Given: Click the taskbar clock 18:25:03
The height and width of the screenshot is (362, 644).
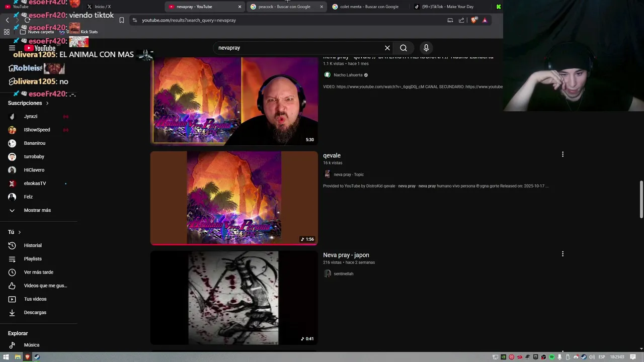Looking at the screenshot, I should [617, 357].
